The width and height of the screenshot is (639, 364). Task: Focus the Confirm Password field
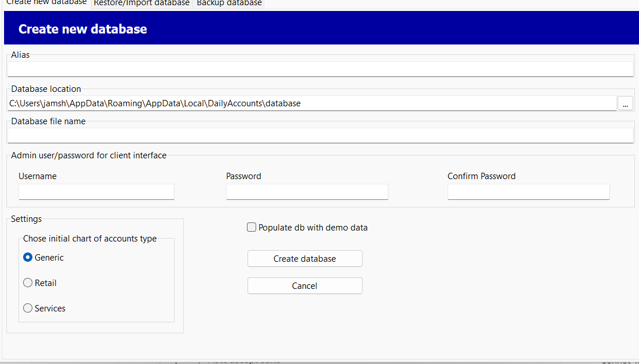(x=529, y=192)
